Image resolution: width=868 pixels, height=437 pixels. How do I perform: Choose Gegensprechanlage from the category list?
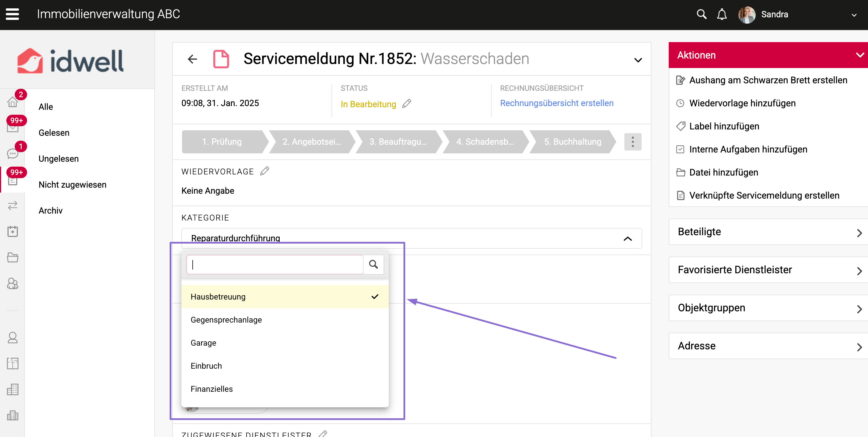coord(226,320)
